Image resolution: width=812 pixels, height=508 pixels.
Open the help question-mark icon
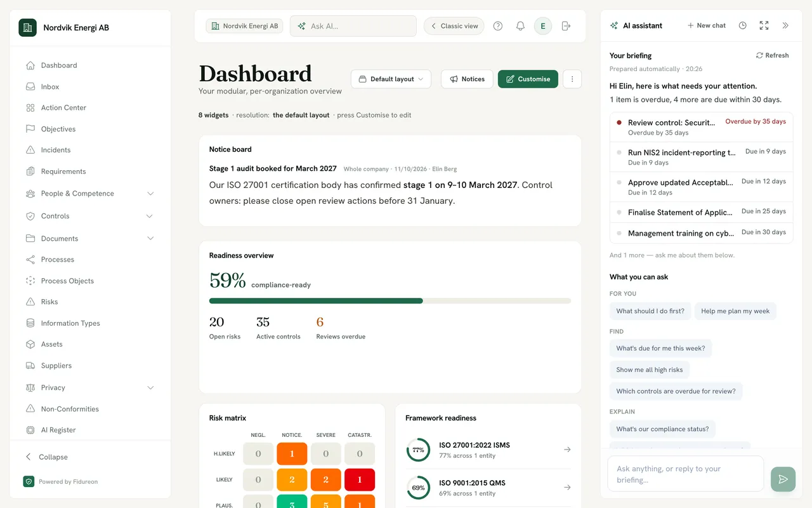pos(498,26)
